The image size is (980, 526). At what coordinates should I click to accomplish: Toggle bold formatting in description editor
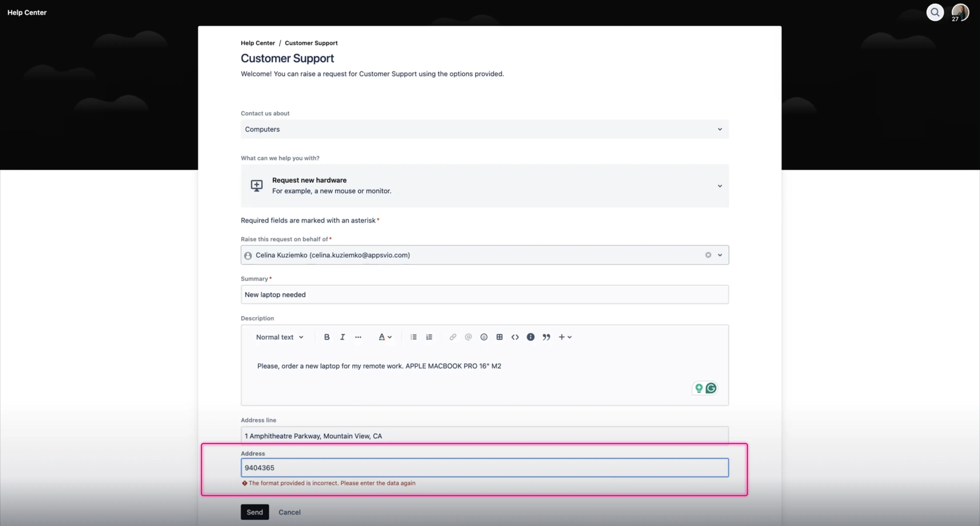tap(326, 337)
